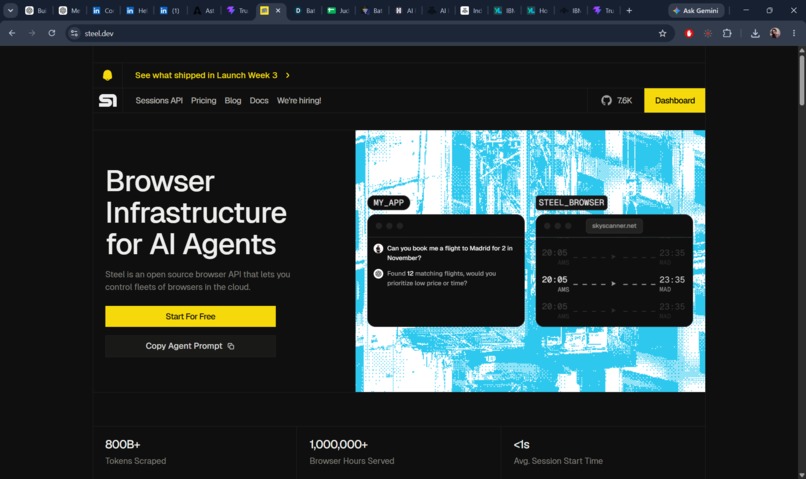Click the yellow Dashboard button
The height and width of the screenshot is (479, 806).
click(674, 101)
